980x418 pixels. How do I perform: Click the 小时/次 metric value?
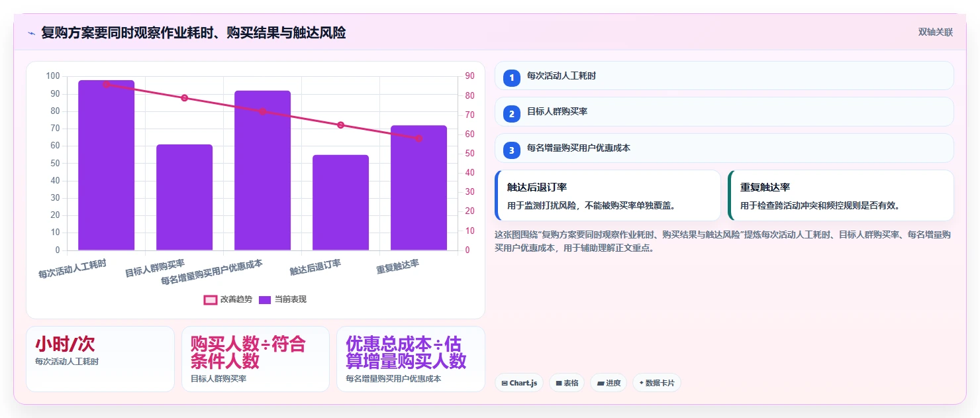coord(65,344)
